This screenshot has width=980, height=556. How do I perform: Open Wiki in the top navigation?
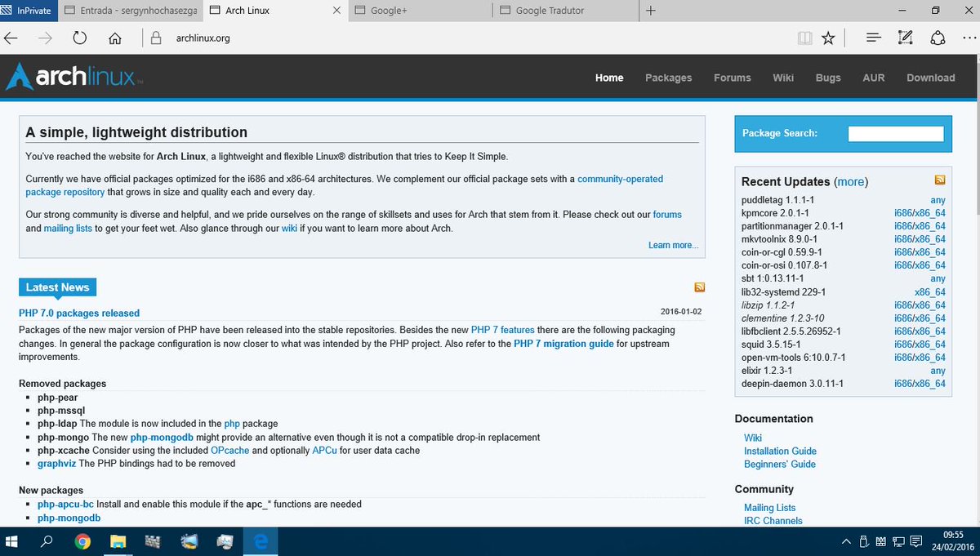pyautogui.click(x=783, y=78)
